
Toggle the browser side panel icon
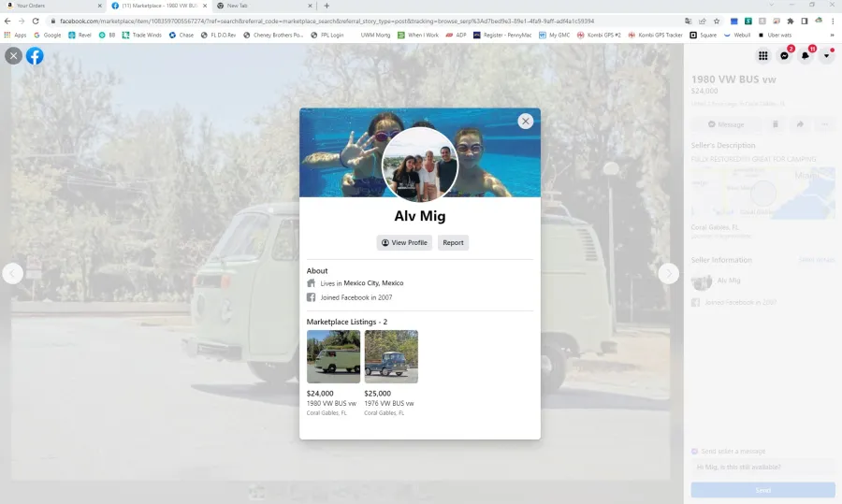pyautogui.click(x=805, y=21)
